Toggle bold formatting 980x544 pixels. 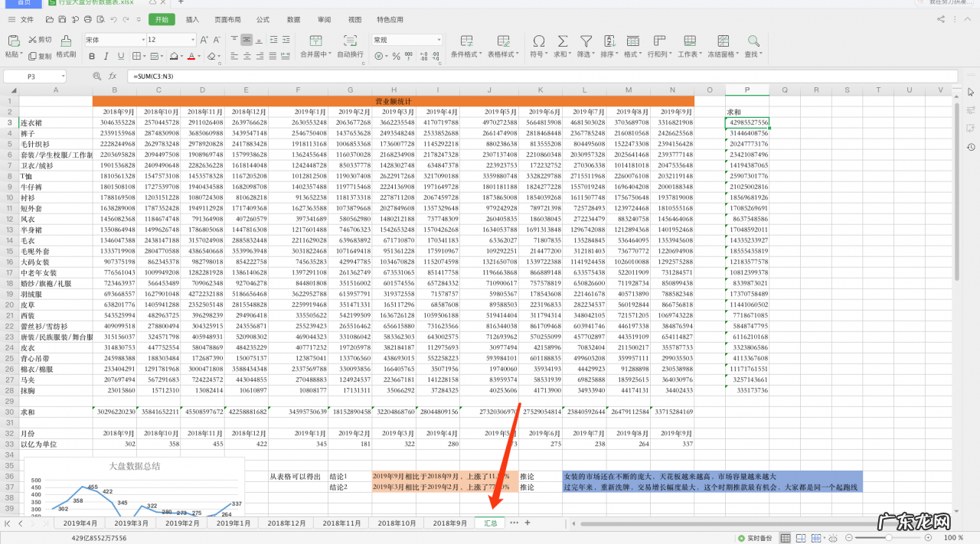92,56
